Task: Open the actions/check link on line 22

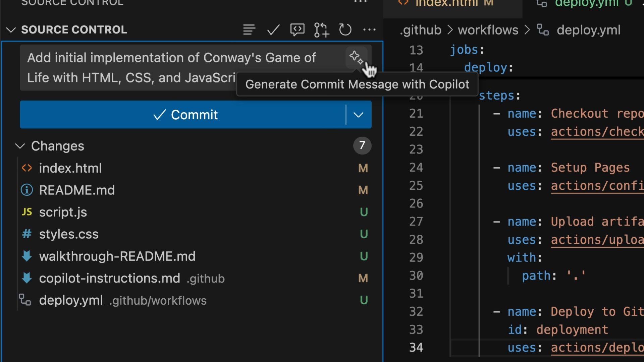Action: coord(597,132)
